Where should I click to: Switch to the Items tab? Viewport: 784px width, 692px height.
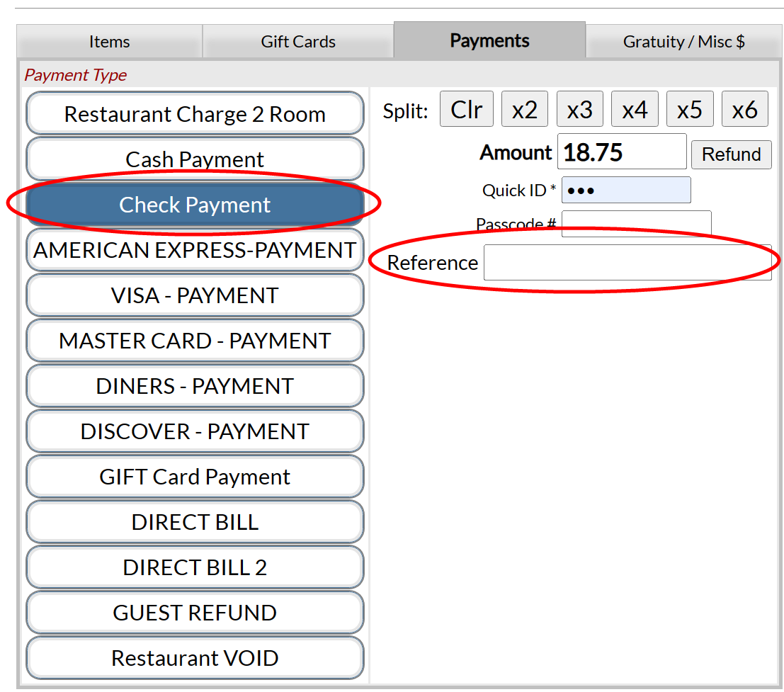[x=110, y=42]
